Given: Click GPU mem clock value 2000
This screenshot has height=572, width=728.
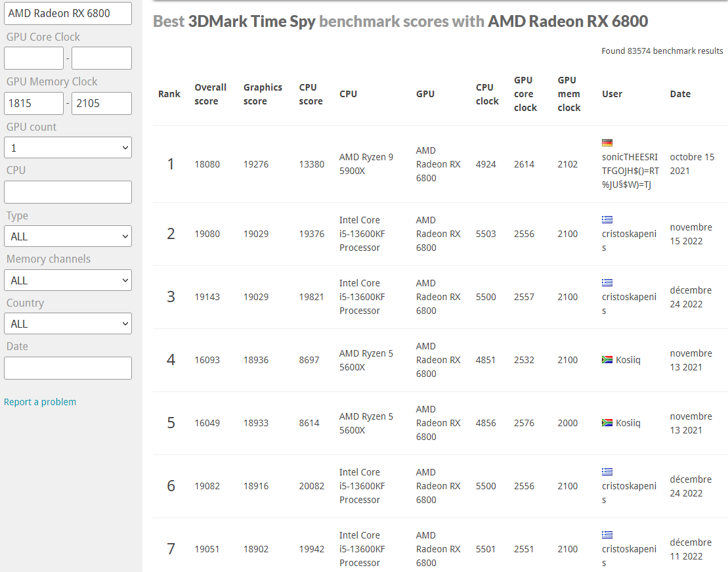Looking at the screenshot, I should (x=567, y=423).
